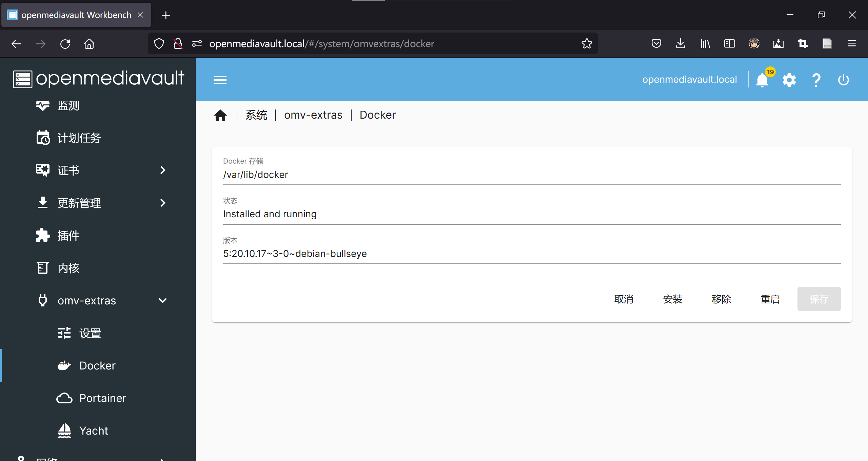Expand the 证书 submenu
Image resolution: width=868 pixels, height=461 pixels.
tap(163, 170)
